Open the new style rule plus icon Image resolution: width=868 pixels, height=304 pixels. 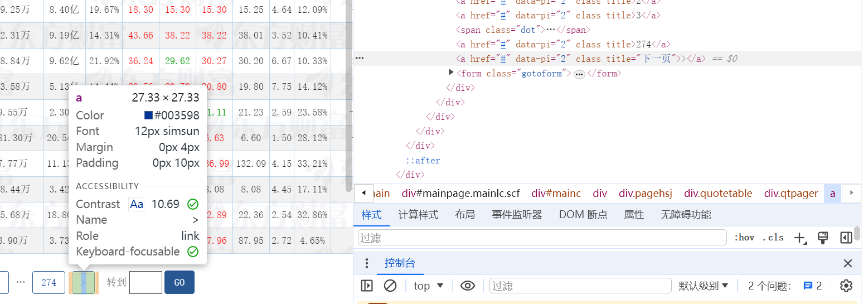point(800,238)
